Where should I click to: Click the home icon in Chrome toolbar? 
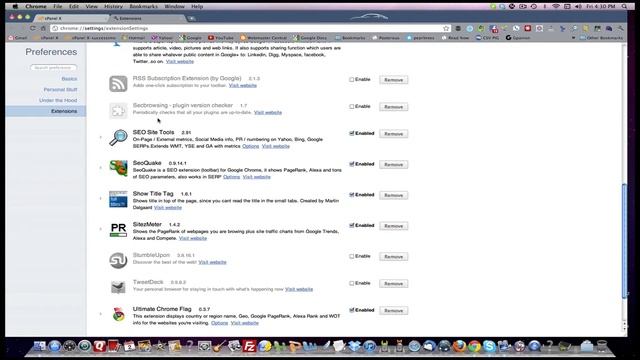43,28
